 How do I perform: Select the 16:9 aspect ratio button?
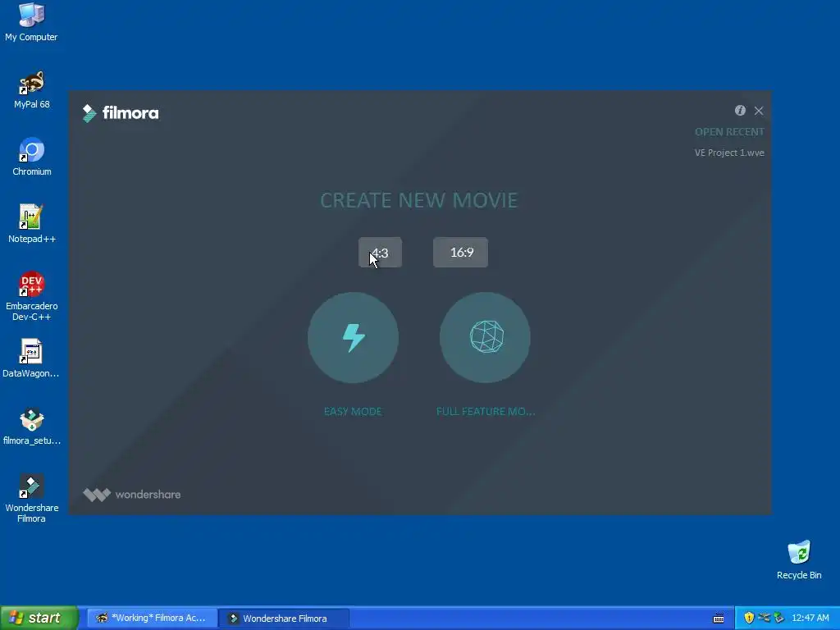coord(460,253)
